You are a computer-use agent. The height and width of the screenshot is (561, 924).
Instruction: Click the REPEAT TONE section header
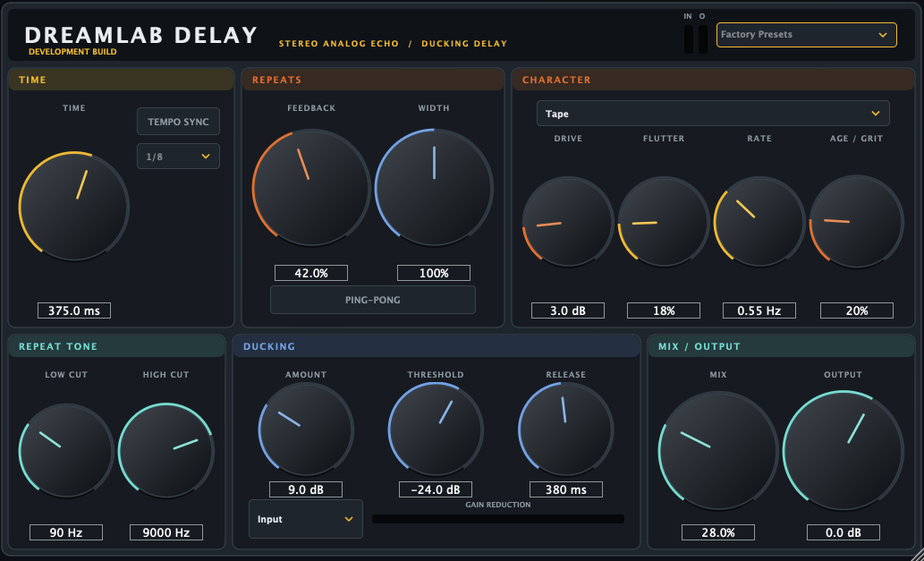coord(116,346)
